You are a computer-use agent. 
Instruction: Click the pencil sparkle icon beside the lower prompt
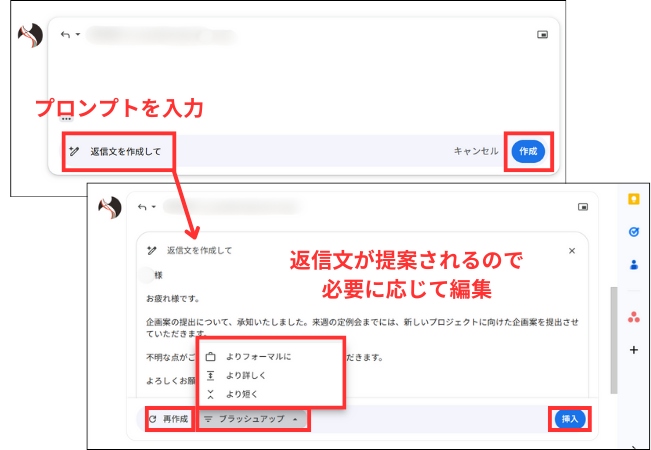click(152, 250)
